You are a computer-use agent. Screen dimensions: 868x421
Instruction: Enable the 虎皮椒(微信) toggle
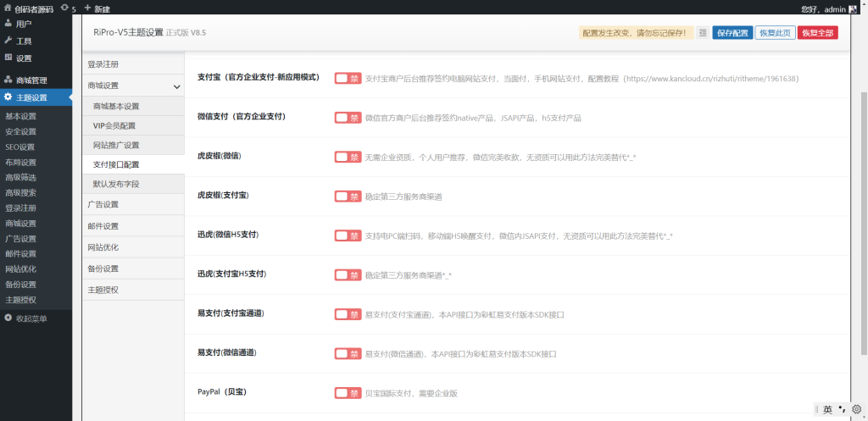(348, 157)
